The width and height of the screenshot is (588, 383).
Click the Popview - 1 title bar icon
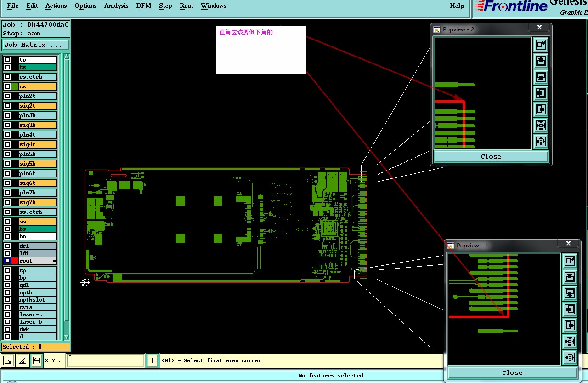[x=451, y=246]
